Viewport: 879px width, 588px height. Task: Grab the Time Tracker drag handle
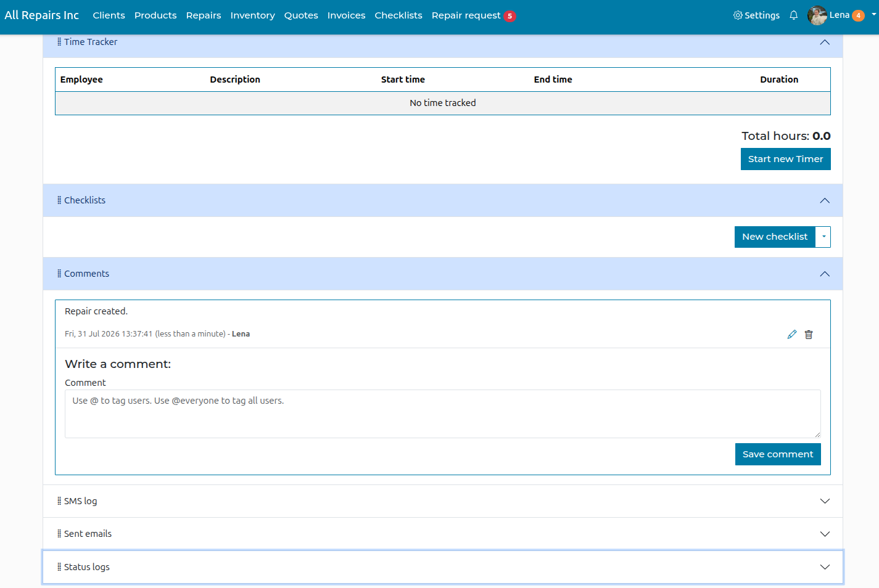coord(59,42)
